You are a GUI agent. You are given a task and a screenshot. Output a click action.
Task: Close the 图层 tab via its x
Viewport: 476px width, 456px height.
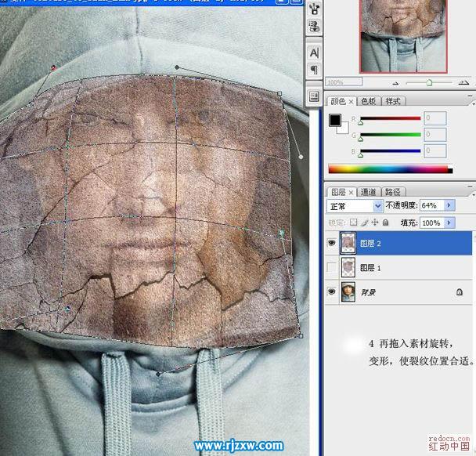pos(351,192)
